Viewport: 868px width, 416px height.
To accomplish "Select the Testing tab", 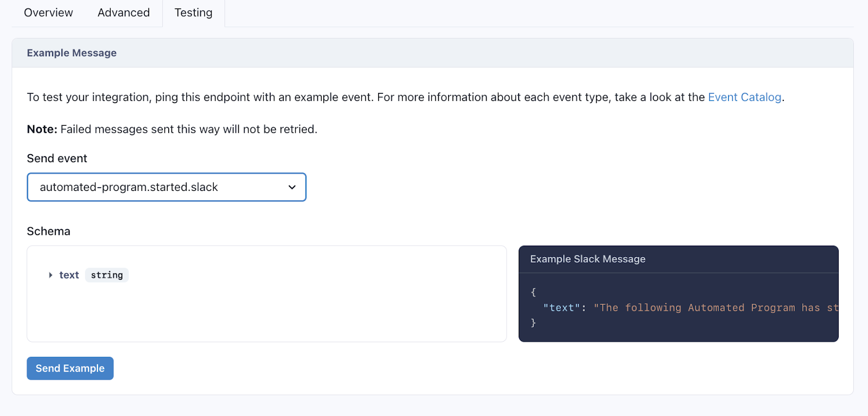I will [x=194, y=13].
